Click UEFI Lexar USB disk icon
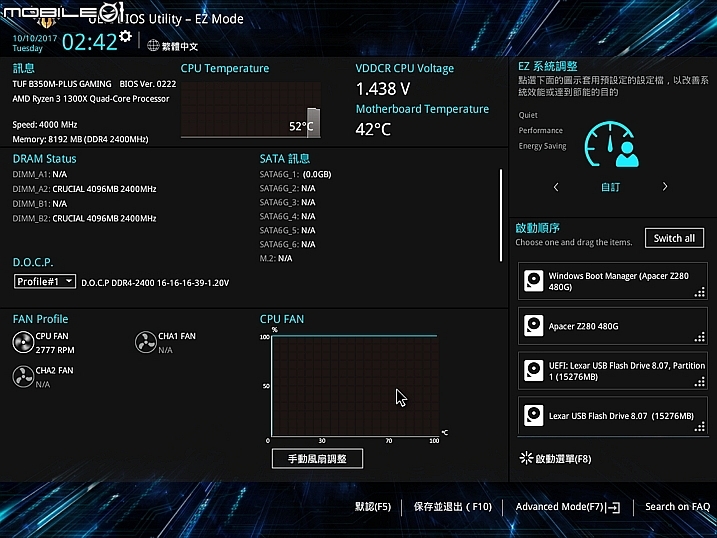Screen dimensions: 717x538 tap(534, 370)
